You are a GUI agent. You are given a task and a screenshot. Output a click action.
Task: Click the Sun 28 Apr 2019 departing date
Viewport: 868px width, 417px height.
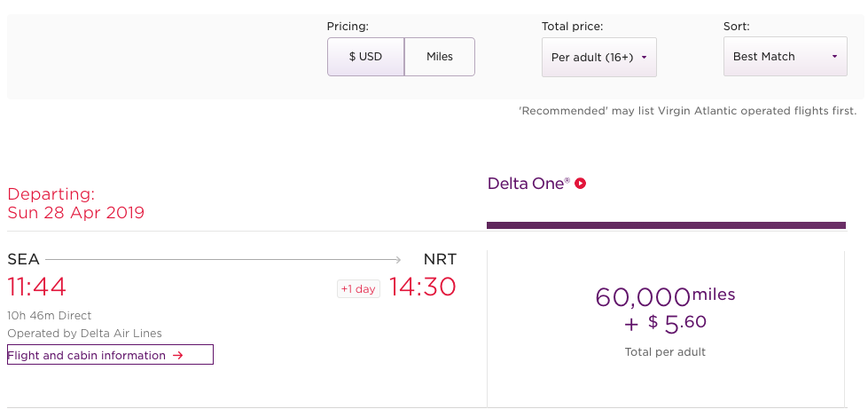click(x=76, y=213)
